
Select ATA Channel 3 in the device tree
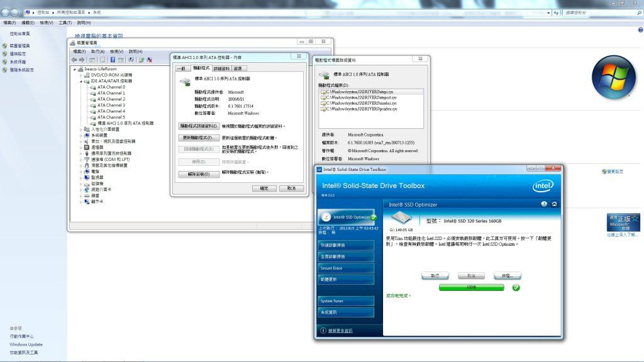pos(111,105)
